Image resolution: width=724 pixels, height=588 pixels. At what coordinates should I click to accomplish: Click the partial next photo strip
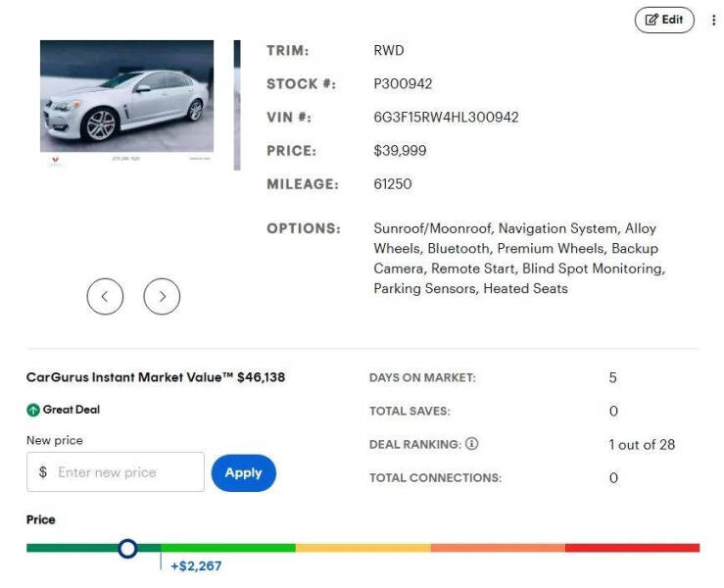[x=237, y=105]
